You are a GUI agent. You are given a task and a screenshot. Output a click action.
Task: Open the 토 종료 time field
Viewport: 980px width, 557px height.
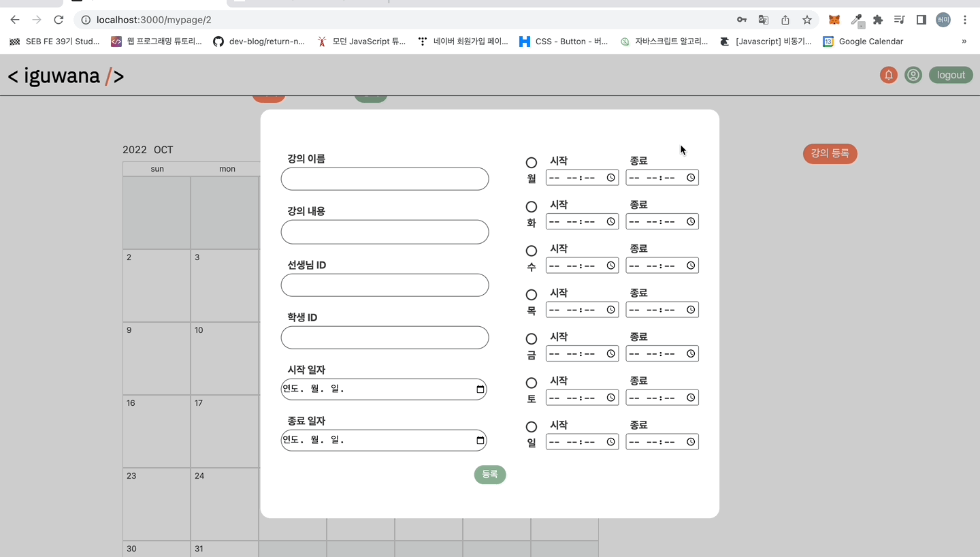[x=662, y=398]
